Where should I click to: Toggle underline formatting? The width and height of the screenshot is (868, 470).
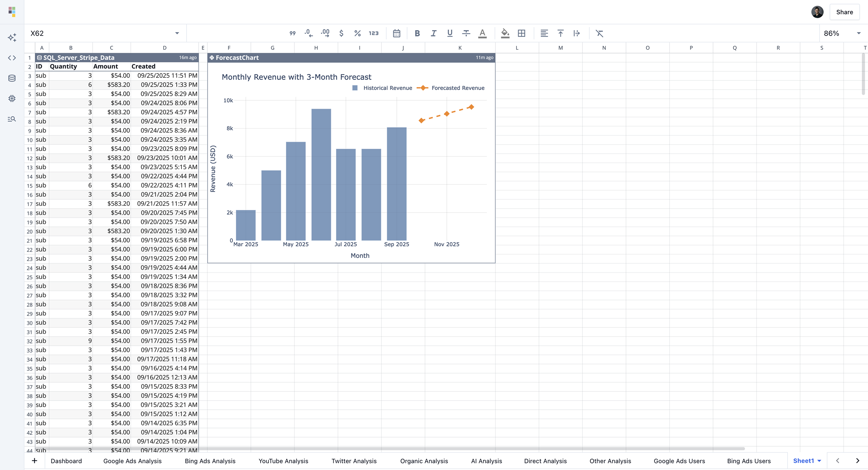[450, 33]
